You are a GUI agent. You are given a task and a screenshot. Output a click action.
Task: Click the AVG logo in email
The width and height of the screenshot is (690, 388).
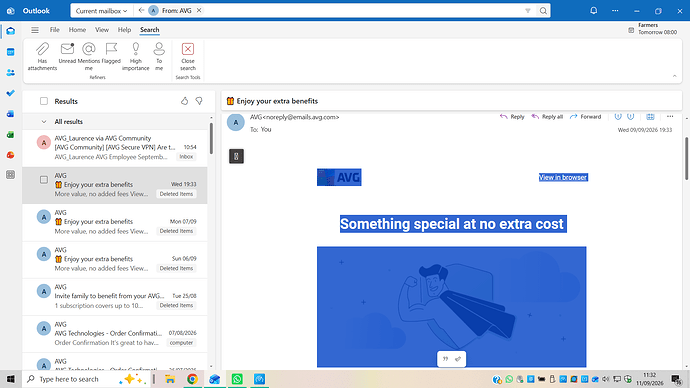tap(339, 177)
